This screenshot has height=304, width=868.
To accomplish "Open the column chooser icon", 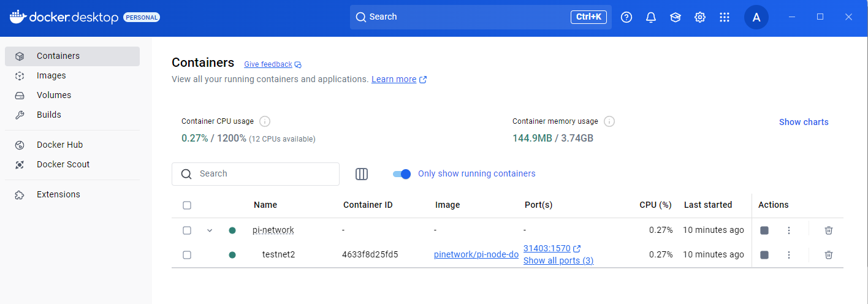I will coord(362,174).
